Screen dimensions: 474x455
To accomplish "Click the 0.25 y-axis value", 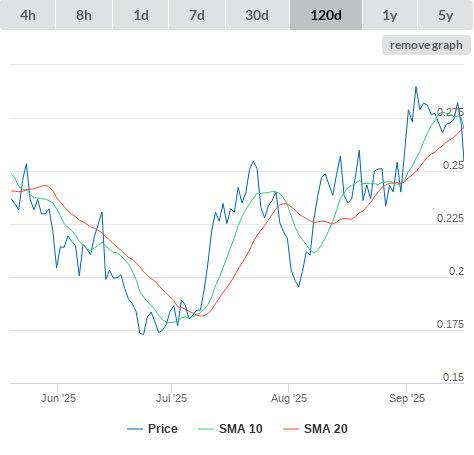I will tap(453, 165).
